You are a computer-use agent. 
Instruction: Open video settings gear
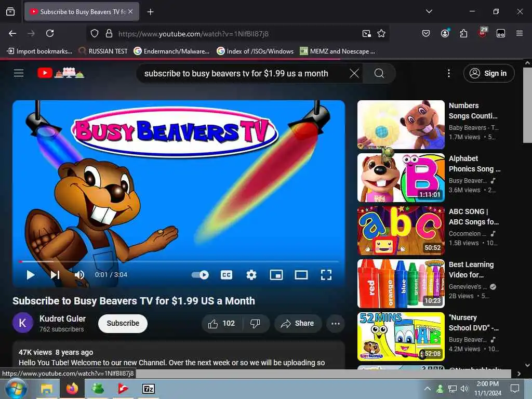tap(251, 275)
